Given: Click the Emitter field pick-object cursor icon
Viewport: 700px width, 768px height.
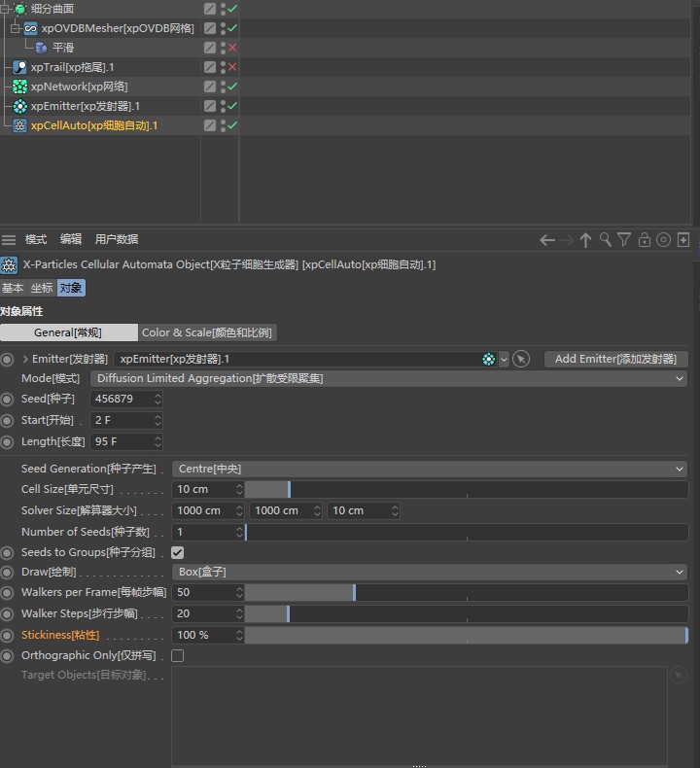Looking at the screenshot, I should (x=521, y=359).
